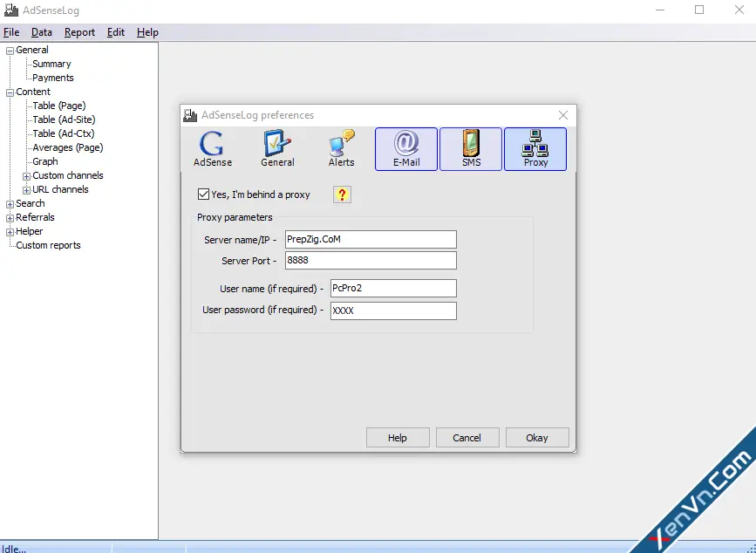Expand the Referrals tree node
This screenshot has width=756, height=553.
[x=10, y=218]
